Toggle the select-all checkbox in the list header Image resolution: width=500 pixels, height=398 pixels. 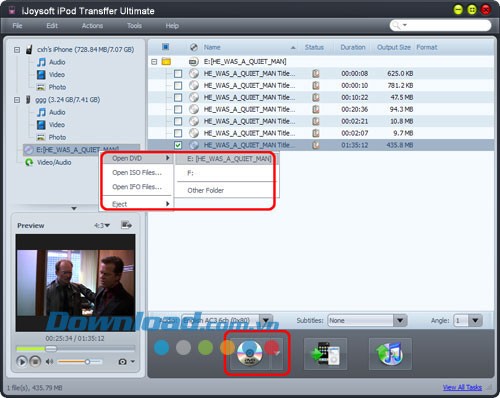click(165, 47)
